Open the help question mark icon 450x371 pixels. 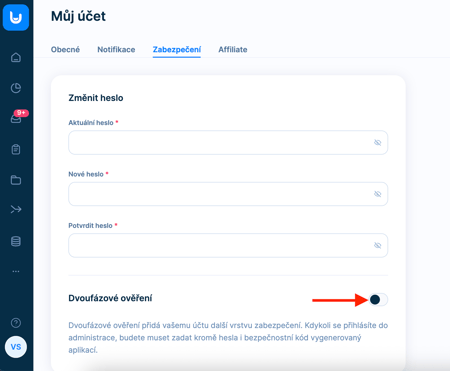[x=16, y=323]
